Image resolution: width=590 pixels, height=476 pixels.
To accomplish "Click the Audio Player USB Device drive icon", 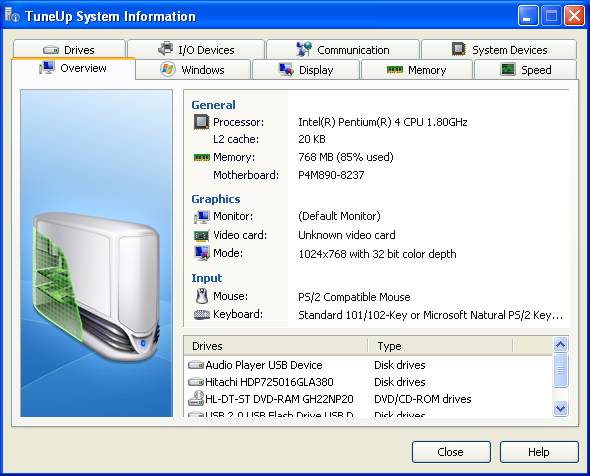I will click(196, 365).
